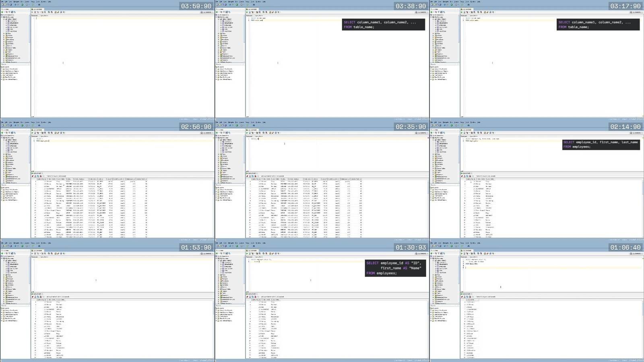Screen dimensions: 644x362
Task: Click red pin icon in 02:56:90 result toolbar
Action: (x=33, y=176)
